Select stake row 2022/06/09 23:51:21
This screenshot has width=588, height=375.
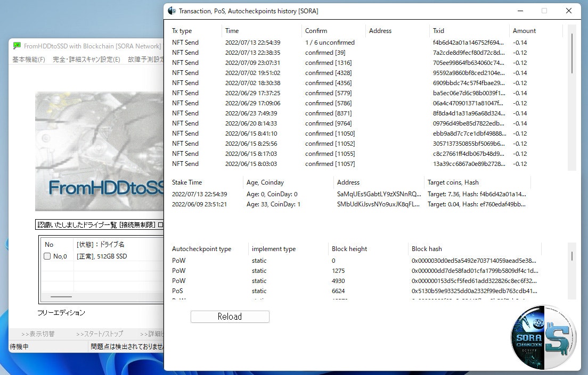[350, 205]
